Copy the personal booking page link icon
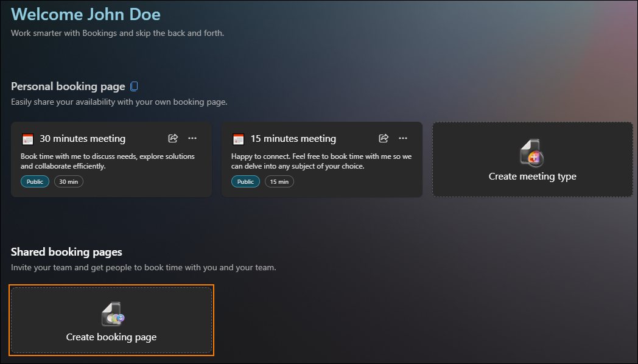 click(x=134, y=86)
